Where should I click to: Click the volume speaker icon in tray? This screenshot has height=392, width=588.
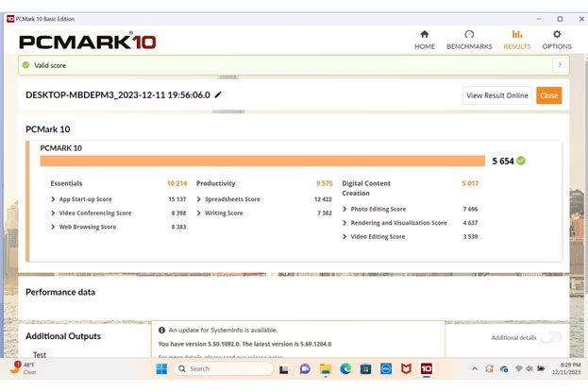(x=529, y=368)
